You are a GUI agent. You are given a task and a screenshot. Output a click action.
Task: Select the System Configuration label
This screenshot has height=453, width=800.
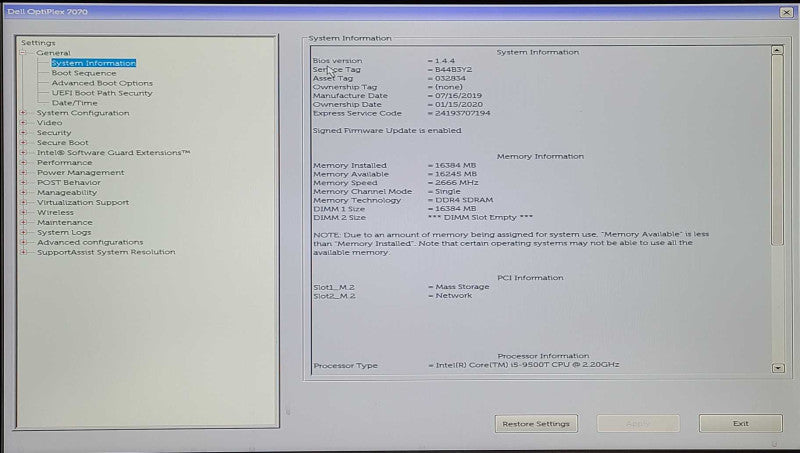[x=83, y=113]
